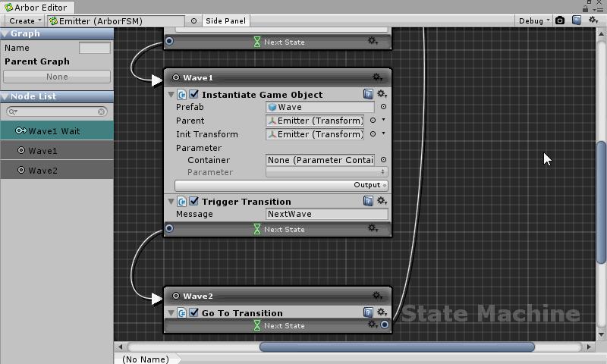Select Wave2 in Node List
The width and height of the screenshot is (607, 364).
click(x=57, y=170)
